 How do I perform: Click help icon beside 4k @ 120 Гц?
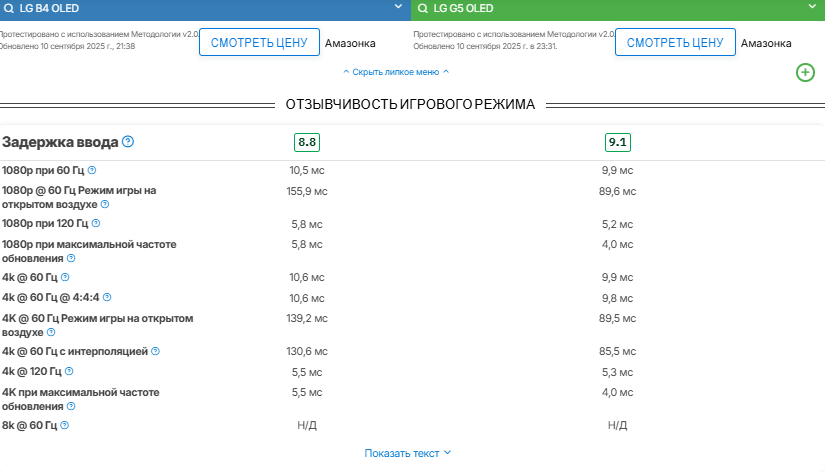(x=69, y=372)
